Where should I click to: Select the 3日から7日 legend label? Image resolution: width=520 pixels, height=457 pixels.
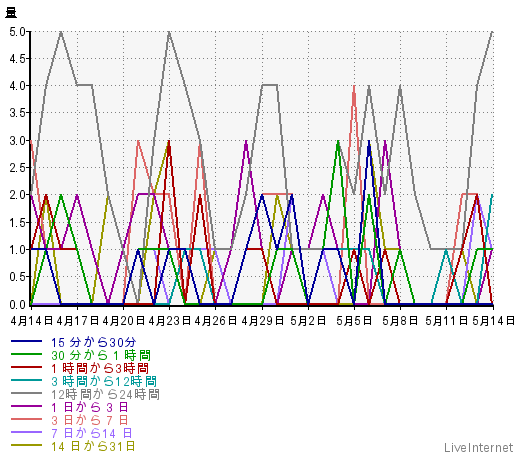point(89,420)
